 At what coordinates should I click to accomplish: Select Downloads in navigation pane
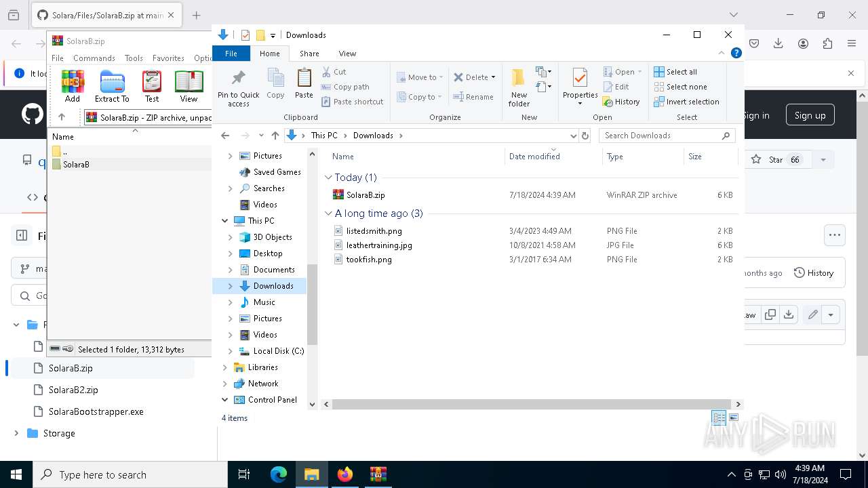(x=273, y=286)
